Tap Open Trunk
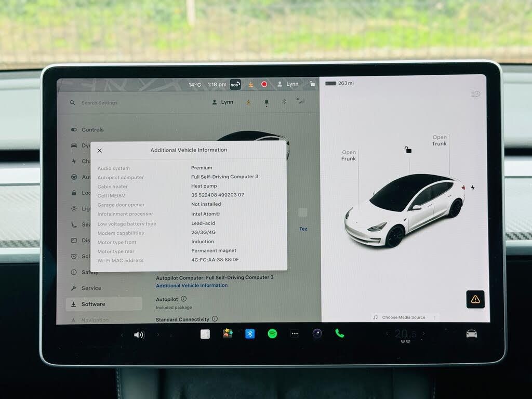The width and height of the screenshot is (532, 399). click(x=440, y=140)
